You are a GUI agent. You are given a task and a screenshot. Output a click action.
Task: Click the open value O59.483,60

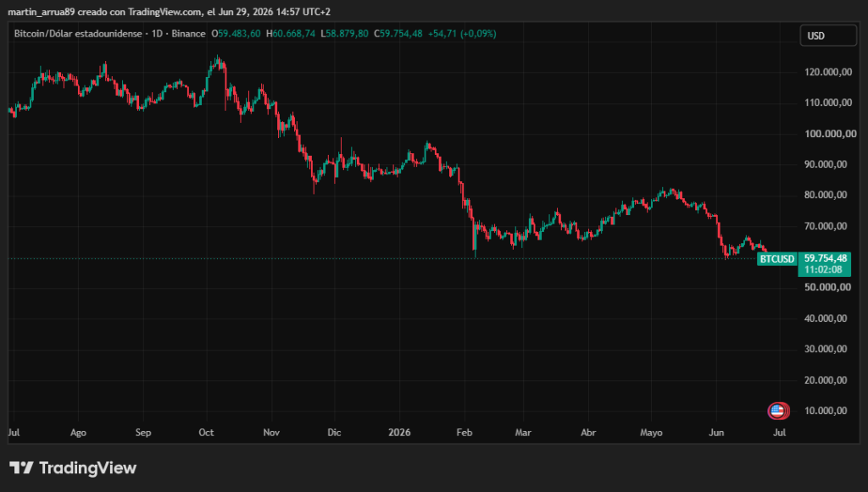[236, 34]
